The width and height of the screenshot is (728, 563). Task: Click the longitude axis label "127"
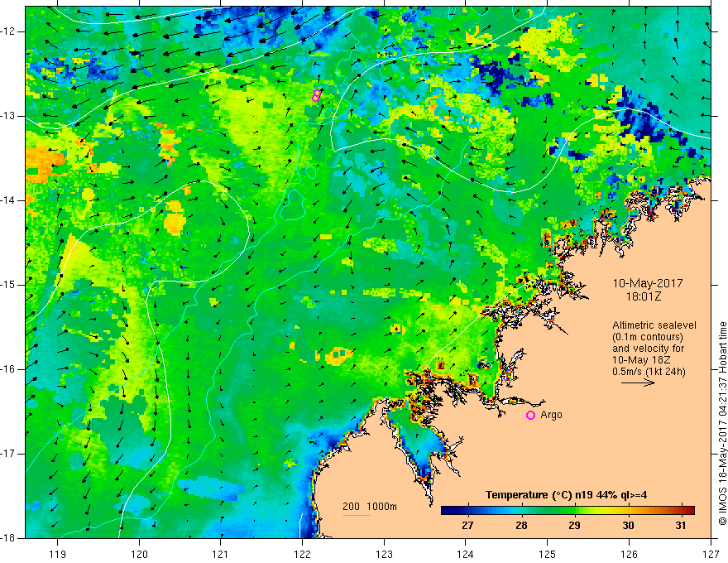click(711, 554)
